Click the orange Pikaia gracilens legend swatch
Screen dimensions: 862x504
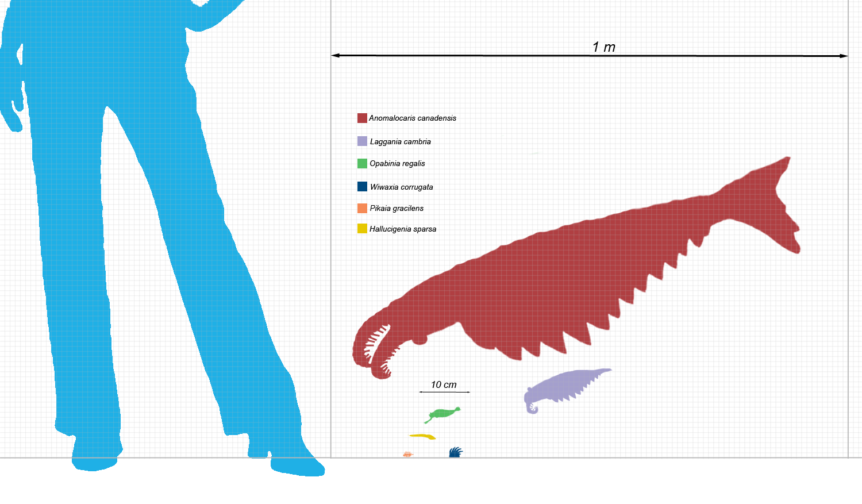[x=362, y=208]
